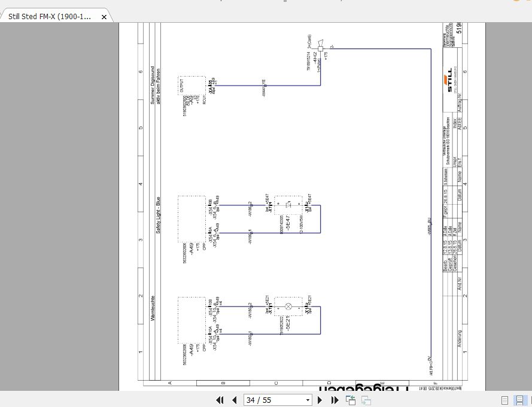This screenshot has width=532, height=407.
Task: Click the 5193360260 part number text
Action: click(x=184, y=105)
